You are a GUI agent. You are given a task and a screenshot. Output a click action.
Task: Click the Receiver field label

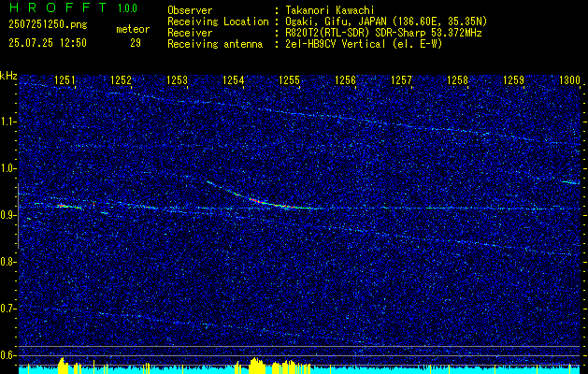pyautogui.click(x=190, y=33)
